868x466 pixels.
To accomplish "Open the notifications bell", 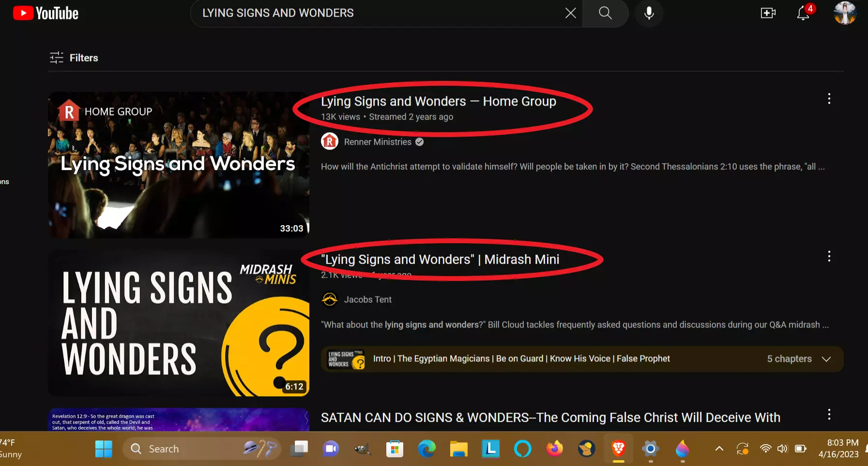I will pos(803,13).
